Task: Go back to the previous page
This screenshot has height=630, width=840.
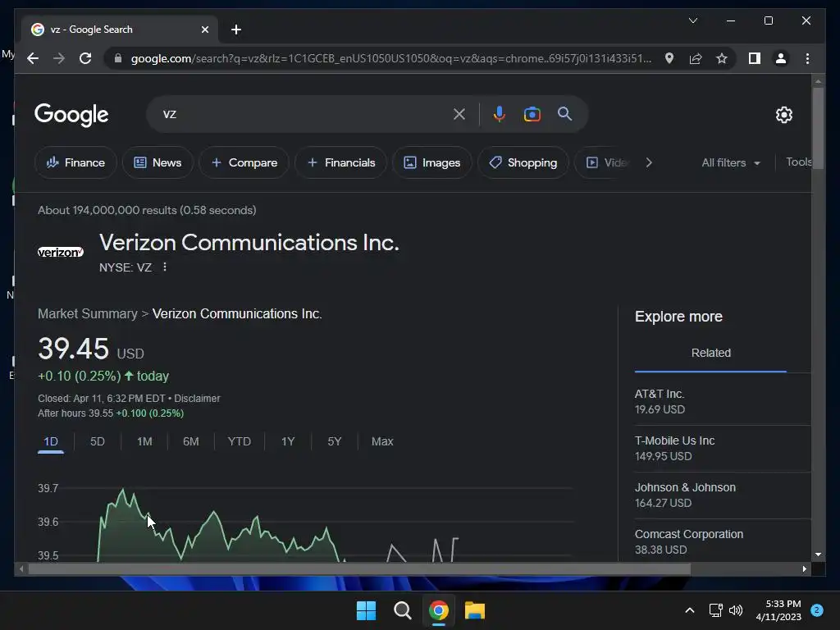Action: [33, 58]
